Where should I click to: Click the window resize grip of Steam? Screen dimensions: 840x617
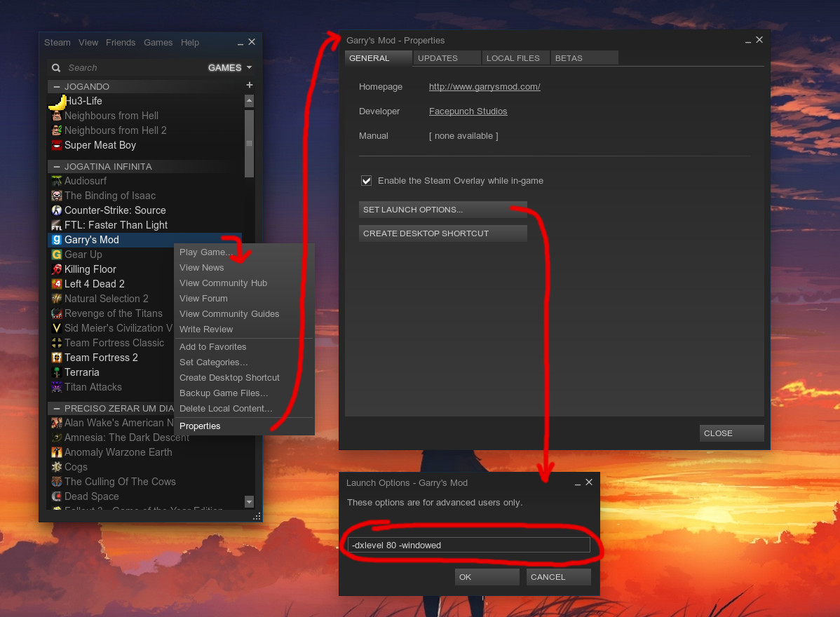[x=257, y=516]
